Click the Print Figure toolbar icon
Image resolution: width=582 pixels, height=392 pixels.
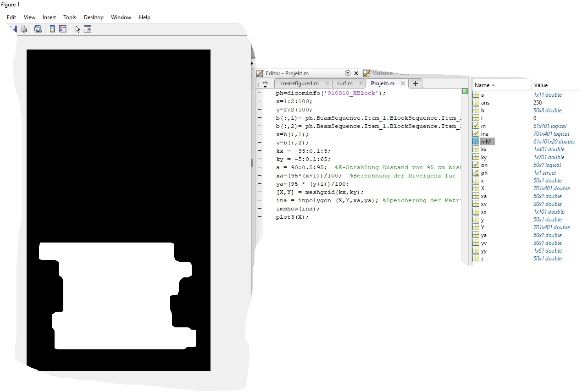click(x=24, y=29)
